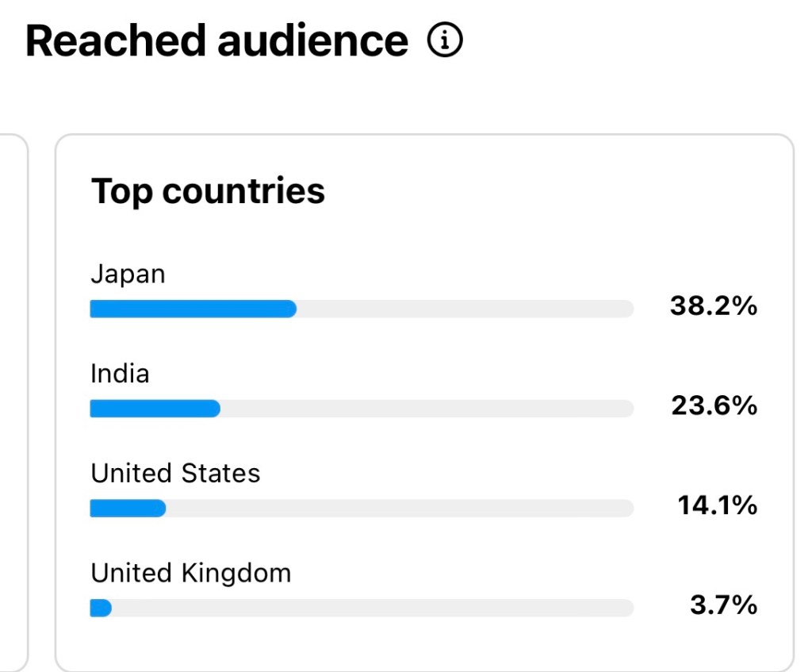Click the 38.2% percentage value
This screenshot has height=672, width=812.
(713, 306)
